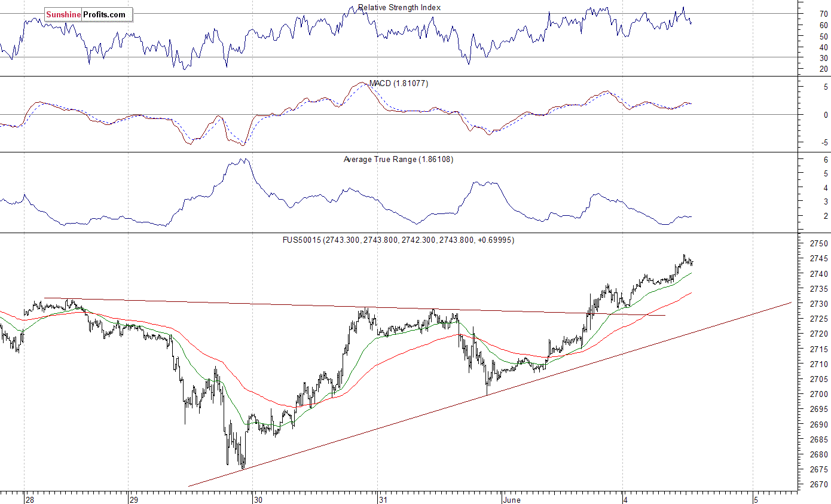The image size is (831, 504).
Task: Click the date label 30 on time axis
Action: point(258,499)
